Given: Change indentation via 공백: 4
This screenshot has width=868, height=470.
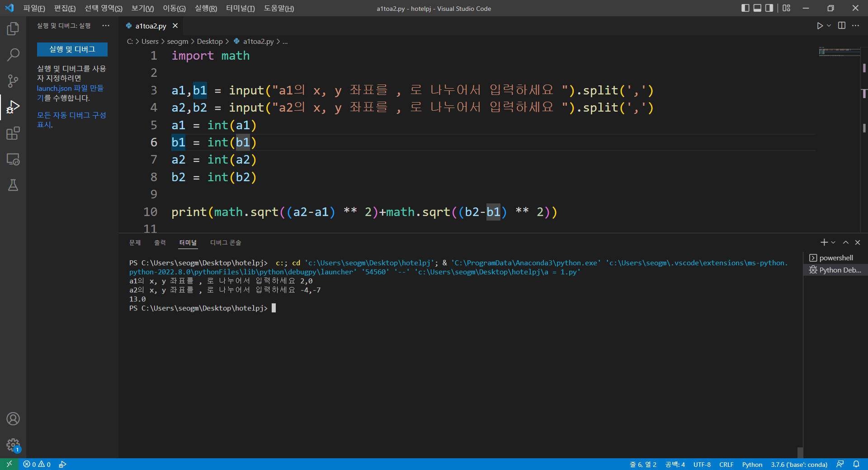Looking at the screenshot, I should [675, 464].
